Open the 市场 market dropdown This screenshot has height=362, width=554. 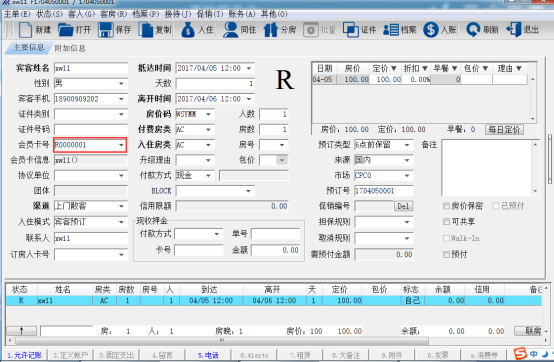[x=407, y=176]
